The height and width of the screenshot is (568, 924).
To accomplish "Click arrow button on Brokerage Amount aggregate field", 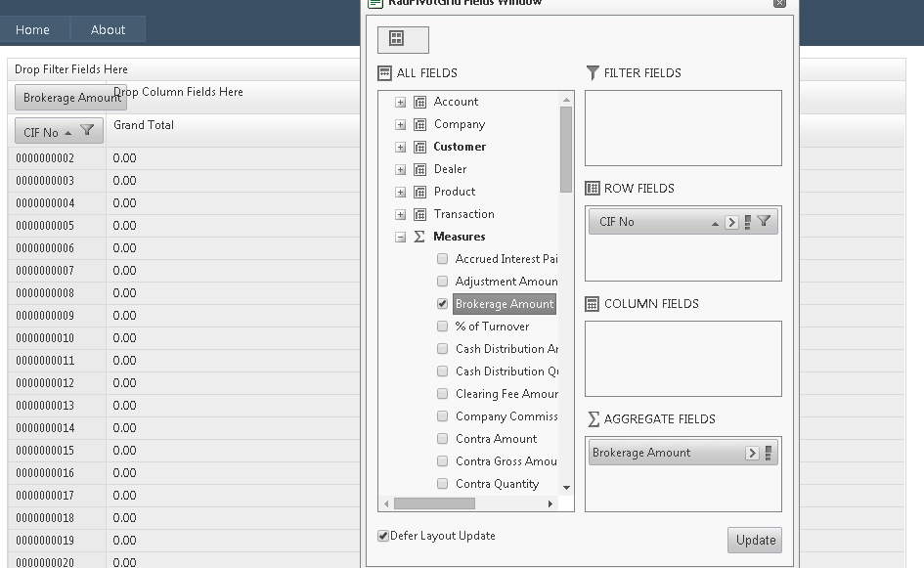I will [752, 453].
